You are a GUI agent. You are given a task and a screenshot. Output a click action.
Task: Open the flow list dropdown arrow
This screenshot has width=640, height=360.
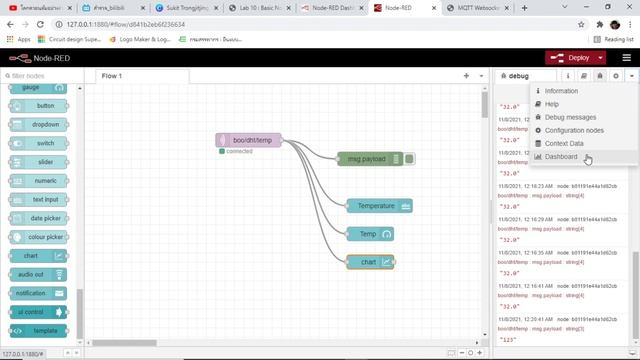481,76
